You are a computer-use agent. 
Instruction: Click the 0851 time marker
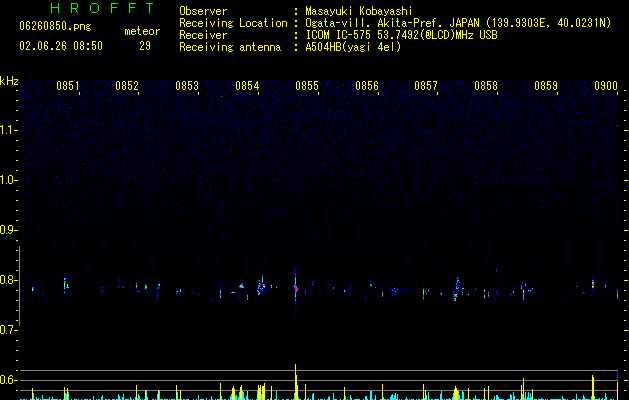67,86
